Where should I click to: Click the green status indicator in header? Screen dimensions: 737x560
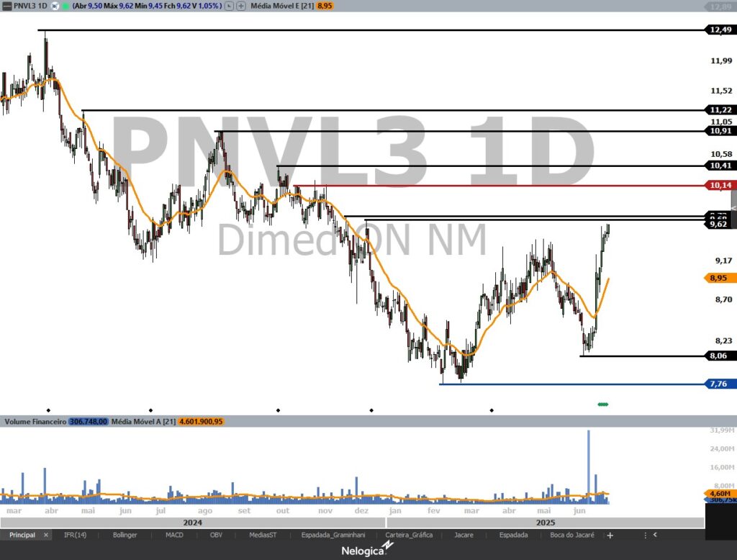click(65, 6)
